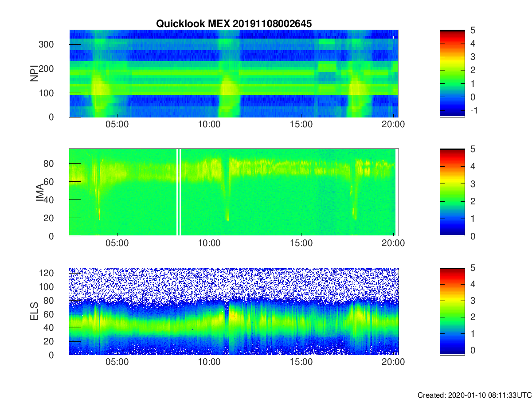This screenshot has width=532, height=399.
Task: Click the "15:00" tick under IMA panel
Action: tap(301, 243)
